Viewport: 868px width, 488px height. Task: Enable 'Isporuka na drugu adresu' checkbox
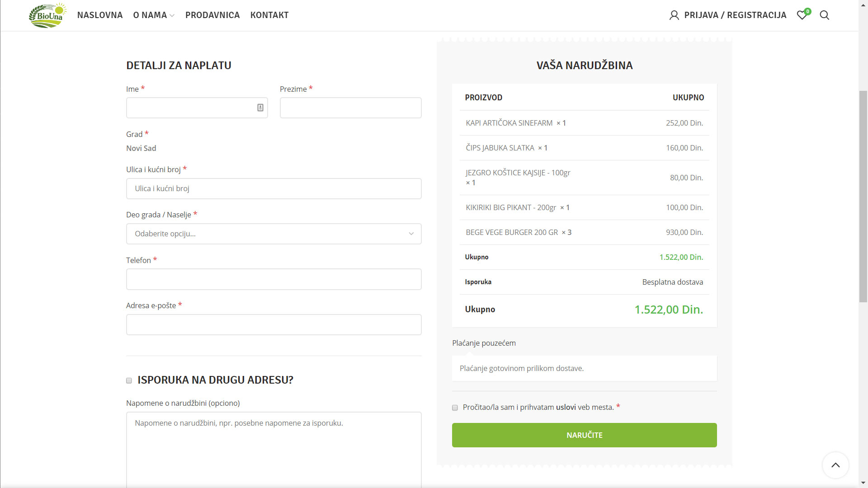coord(129,380)
